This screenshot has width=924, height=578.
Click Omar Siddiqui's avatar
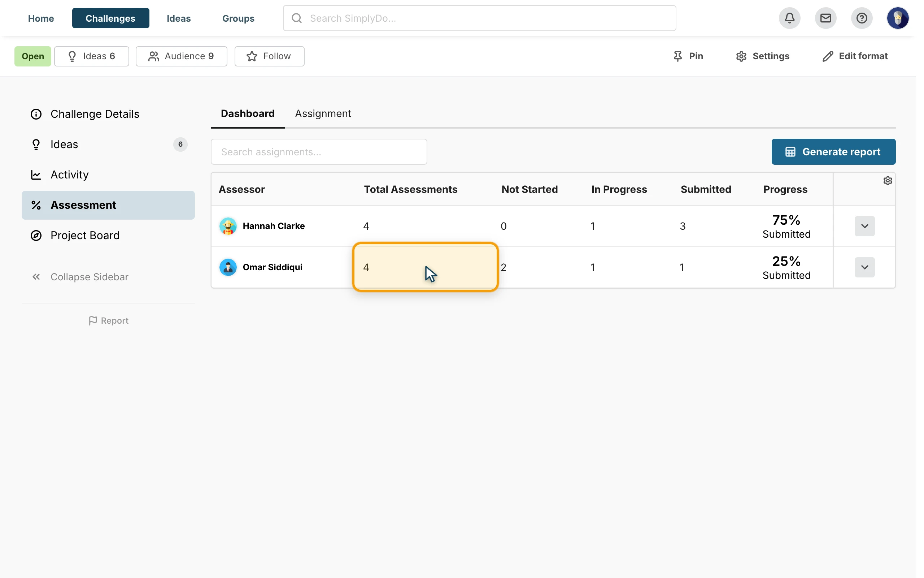(228, 267)
